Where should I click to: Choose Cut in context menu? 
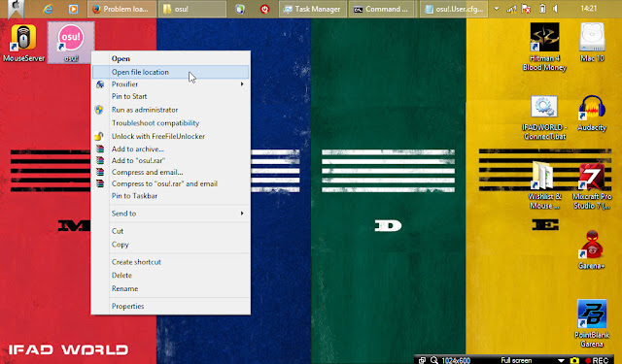pos(171,231)
